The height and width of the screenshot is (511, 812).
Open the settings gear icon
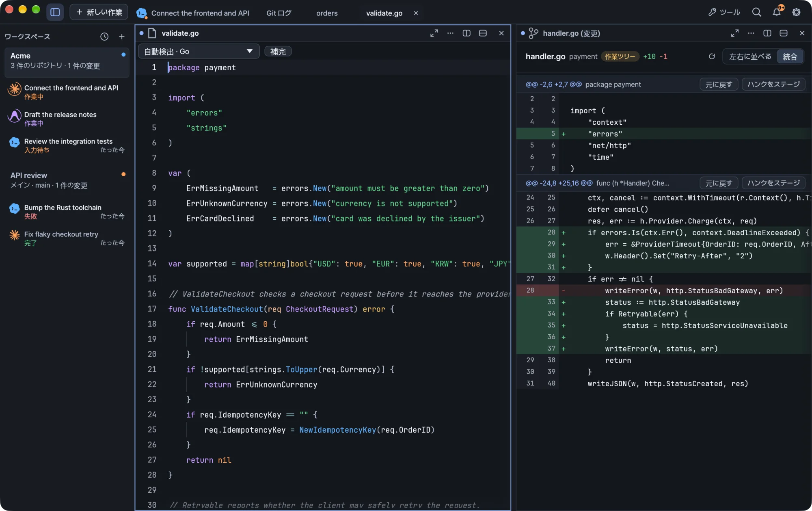[796, 12]
